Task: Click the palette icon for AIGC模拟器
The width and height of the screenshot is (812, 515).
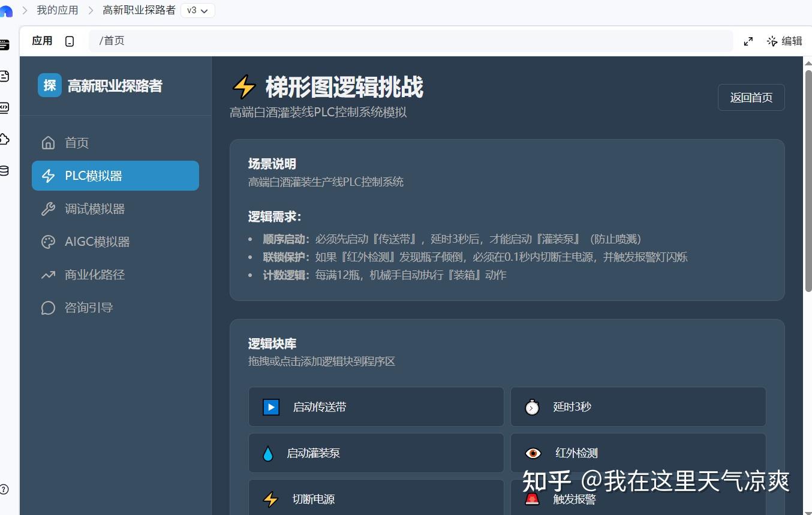Action: [x=48, y=242]
